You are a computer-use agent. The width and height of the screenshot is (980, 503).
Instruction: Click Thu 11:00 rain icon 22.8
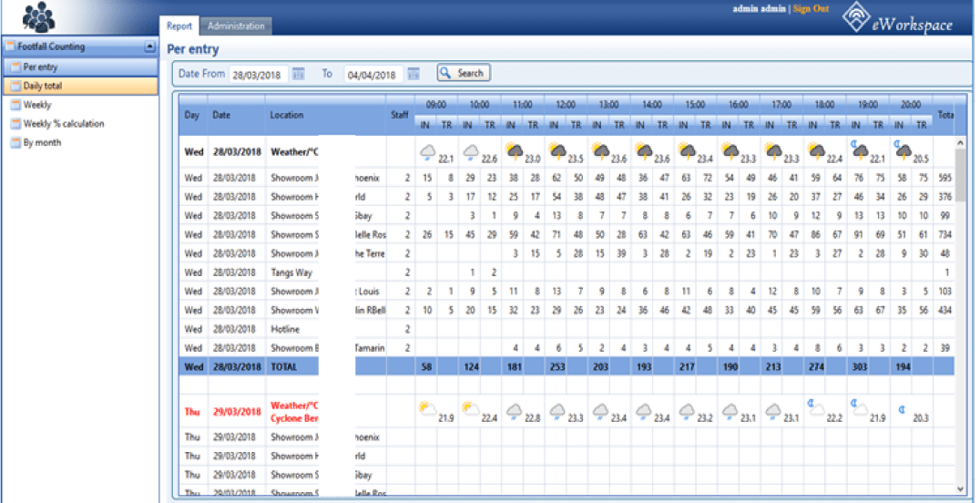coord(515,411)
